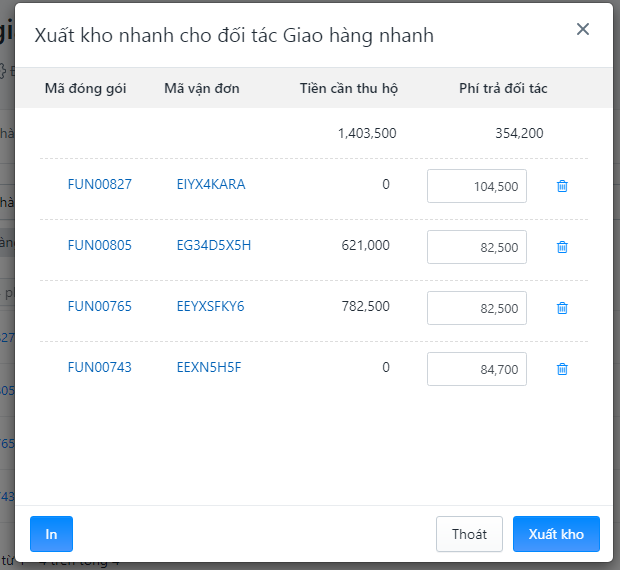Close the quick export dialog

583,29
